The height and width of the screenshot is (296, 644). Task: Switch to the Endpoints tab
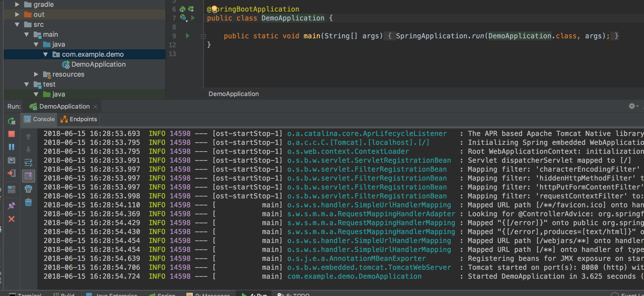pos(79,119)
